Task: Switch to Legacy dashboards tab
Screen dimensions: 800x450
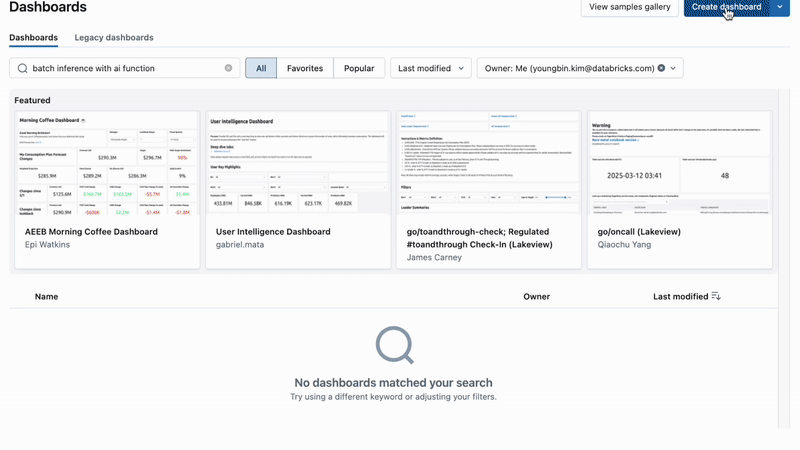Action: [x=114, y=38]
